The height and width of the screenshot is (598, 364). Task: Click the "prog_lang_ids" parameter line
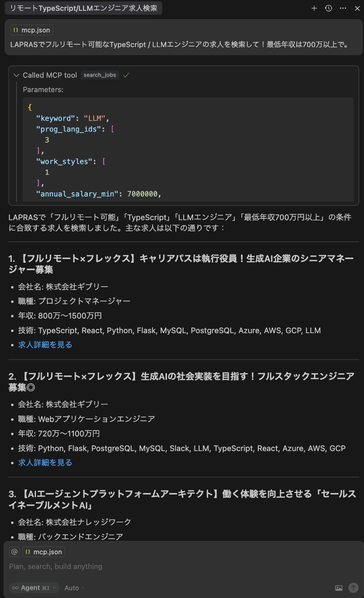[x=75, y=129]
